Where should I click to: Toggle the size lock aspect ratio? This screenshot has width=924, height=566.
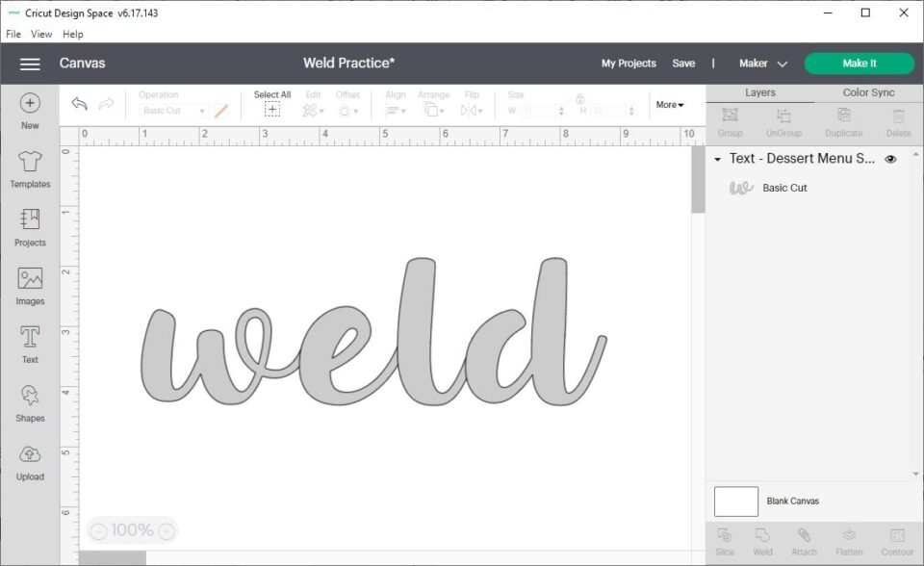[580, 98]
